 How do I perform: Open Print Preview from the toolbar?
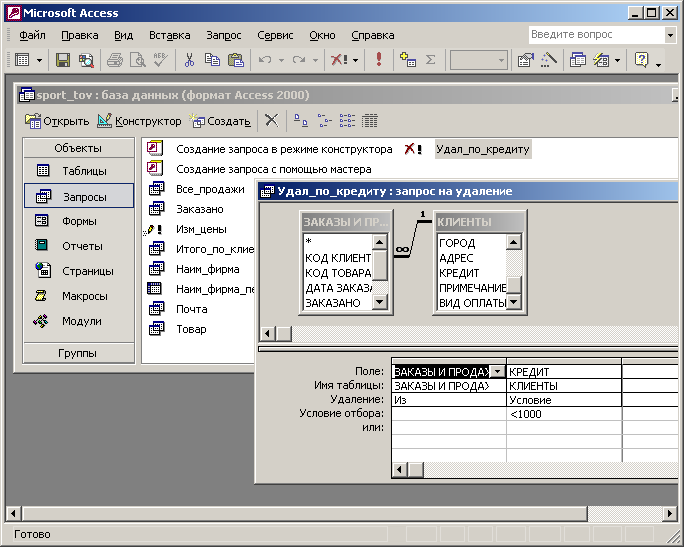tap(138, 60)
